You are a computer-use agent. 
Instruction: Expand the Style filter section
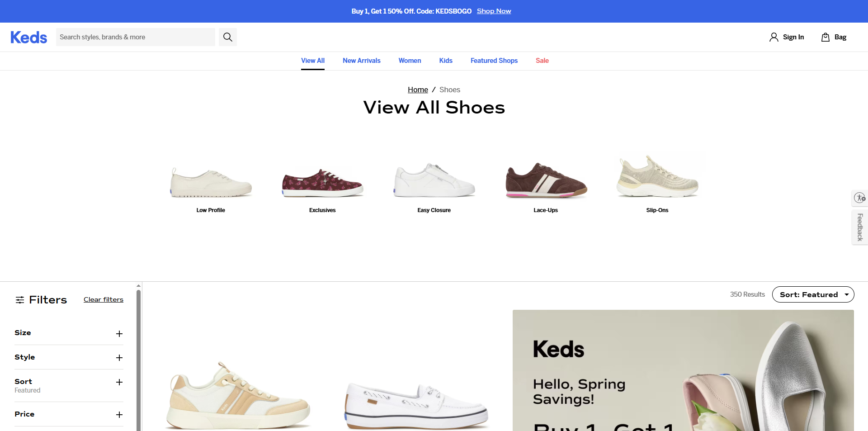(119, 358)
